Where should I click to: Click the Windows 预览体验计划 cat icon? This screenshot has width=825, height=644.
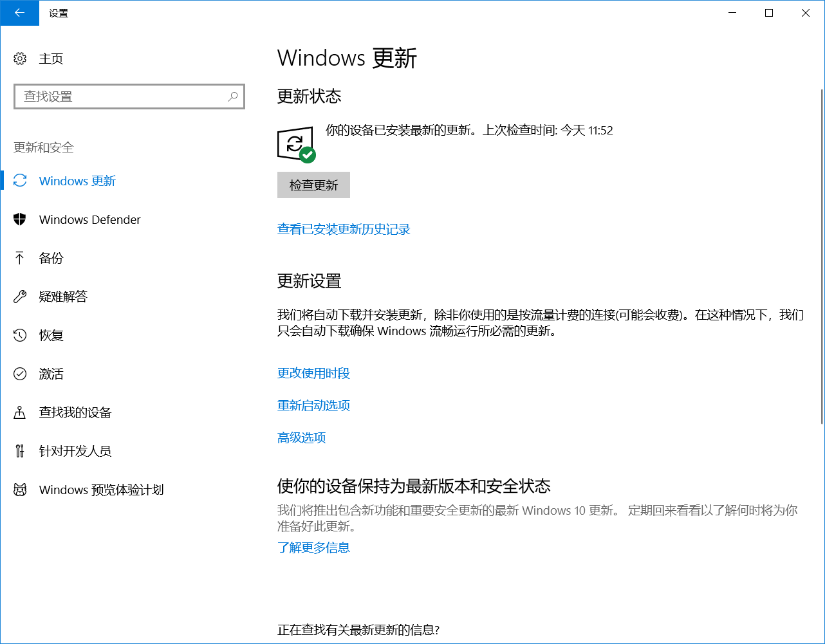point(20,490)
